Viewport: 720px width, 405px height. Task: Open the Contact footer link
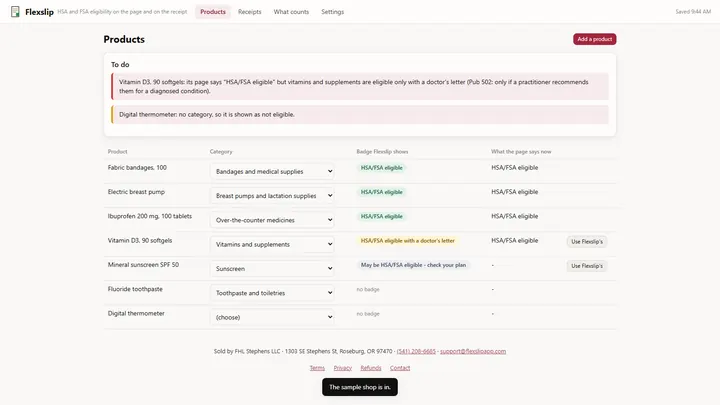[x=400, y=368]
